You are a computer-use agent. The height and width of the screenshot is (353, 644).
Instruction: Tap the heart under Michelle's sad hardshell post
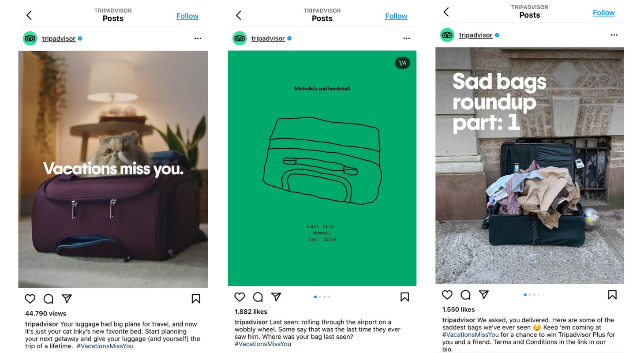(x=240, y=297)
